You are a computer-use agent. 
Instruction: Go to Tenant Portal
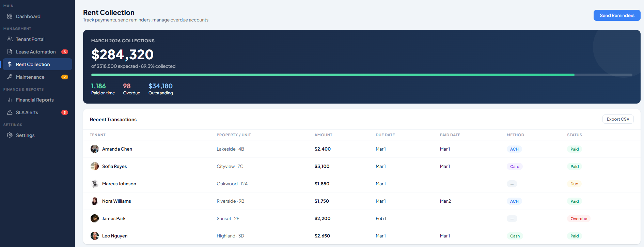[x=37, y=39]
